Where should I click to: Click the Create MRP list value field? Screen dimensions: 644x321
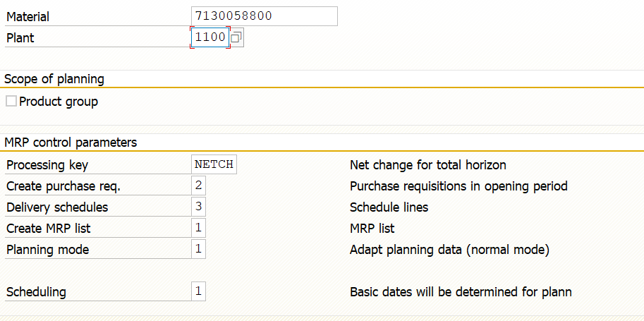198,228
